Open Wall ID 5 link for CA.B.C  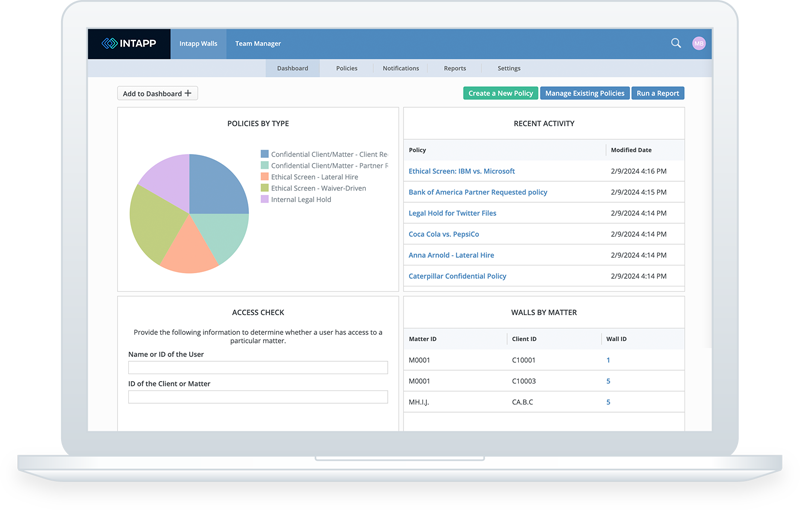tap(608, 402)
